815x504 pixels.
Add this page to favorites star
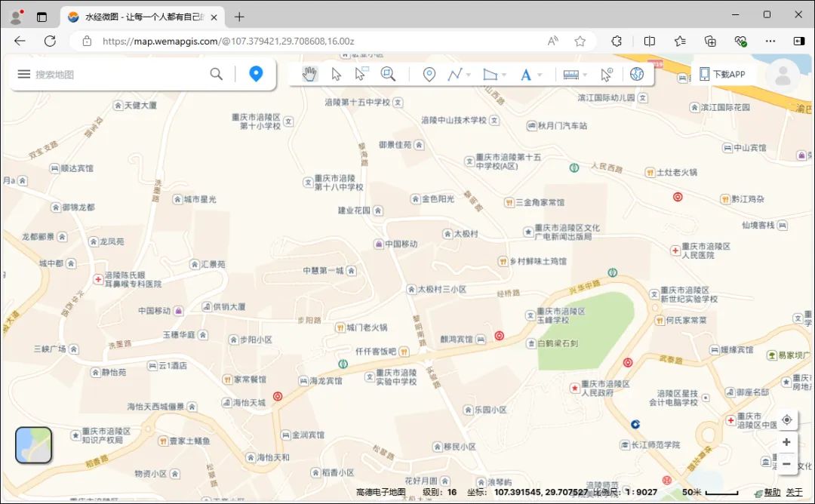[580, 41]
